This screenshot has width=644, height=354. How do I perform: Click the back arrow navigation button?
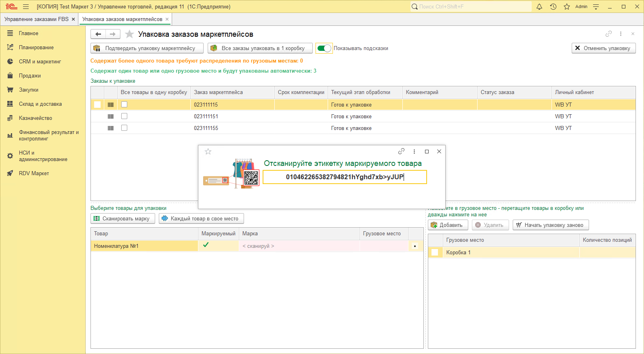[98, 34]
